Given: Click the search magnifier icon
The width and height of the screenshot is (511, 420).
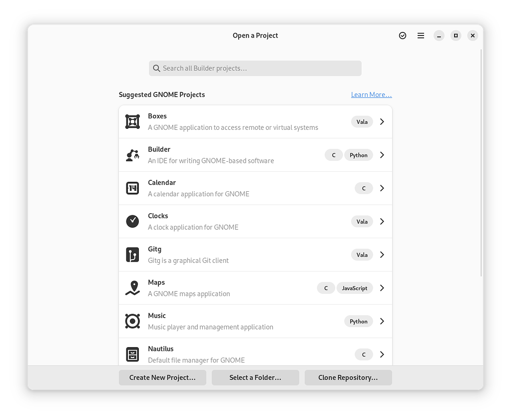Looking at the screenshot, I should [x=156, y=68].
